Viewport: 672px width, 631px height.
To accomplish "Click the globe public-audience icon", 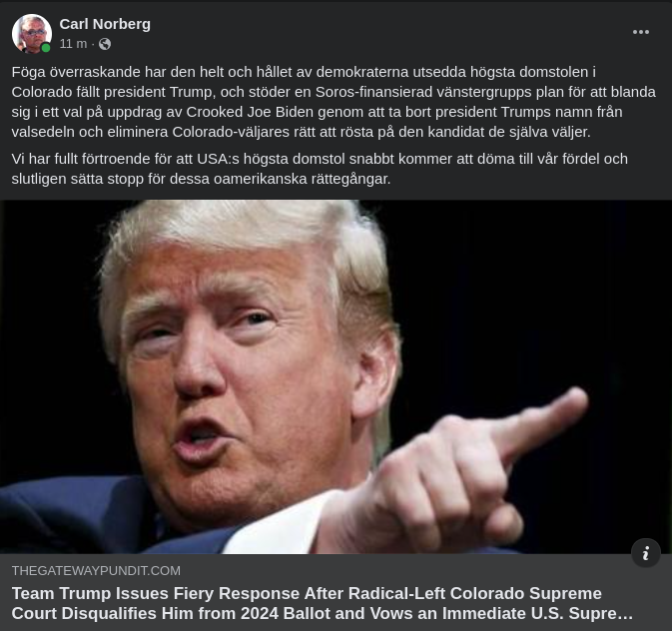I will (105, 44).
